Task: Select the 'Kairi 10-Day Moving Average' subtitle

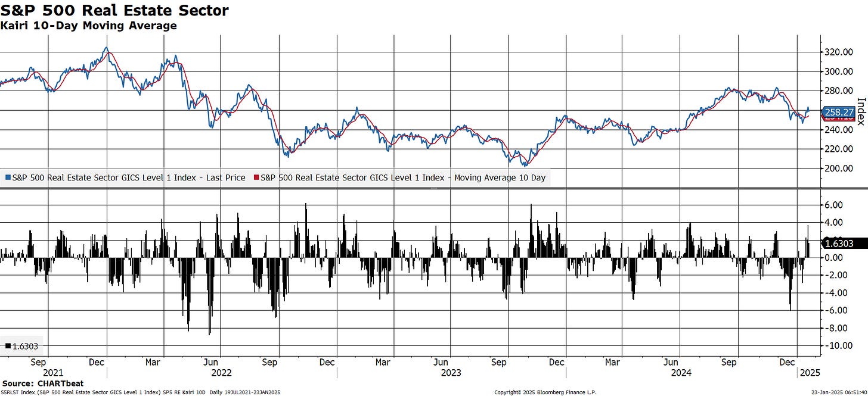Action: tap(88, 26)
